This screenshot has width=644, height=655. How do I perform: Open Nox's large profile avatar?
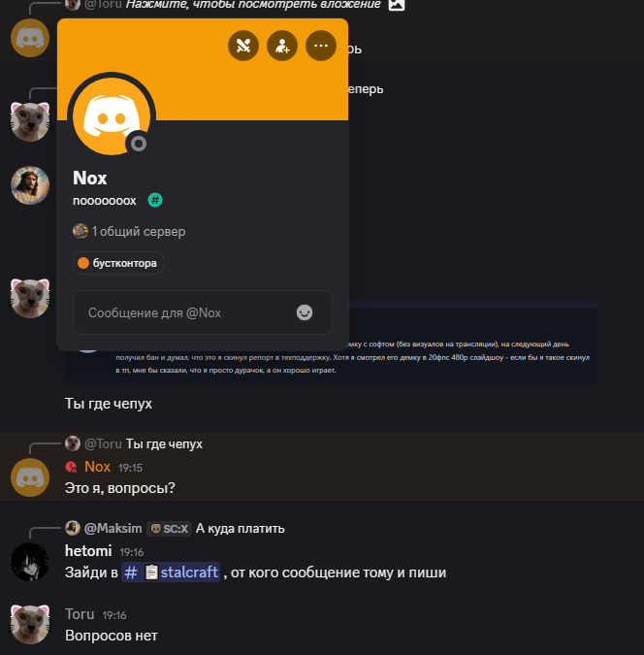pos(112,116)
